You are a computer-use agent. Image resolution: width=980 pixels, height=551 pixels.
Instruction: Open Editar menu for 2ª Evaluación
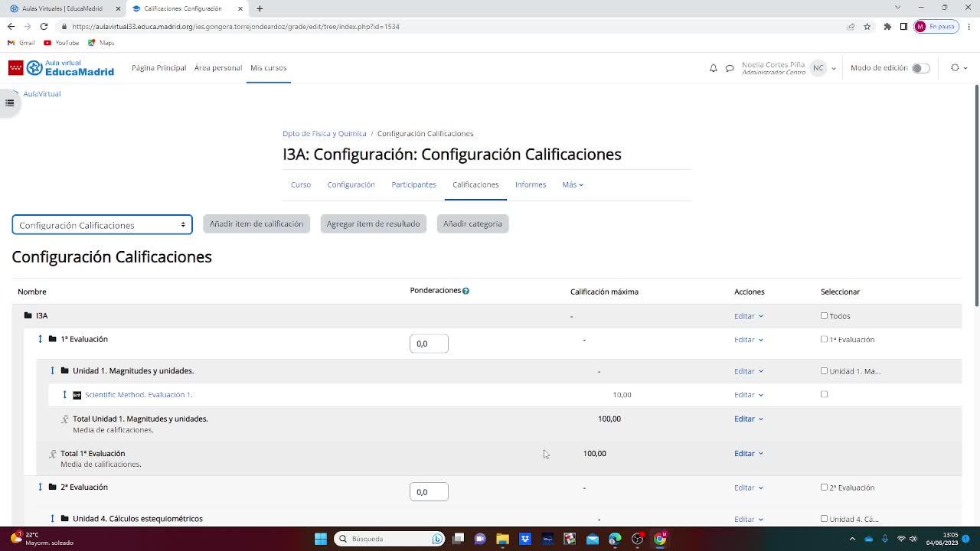pos(749,487)
